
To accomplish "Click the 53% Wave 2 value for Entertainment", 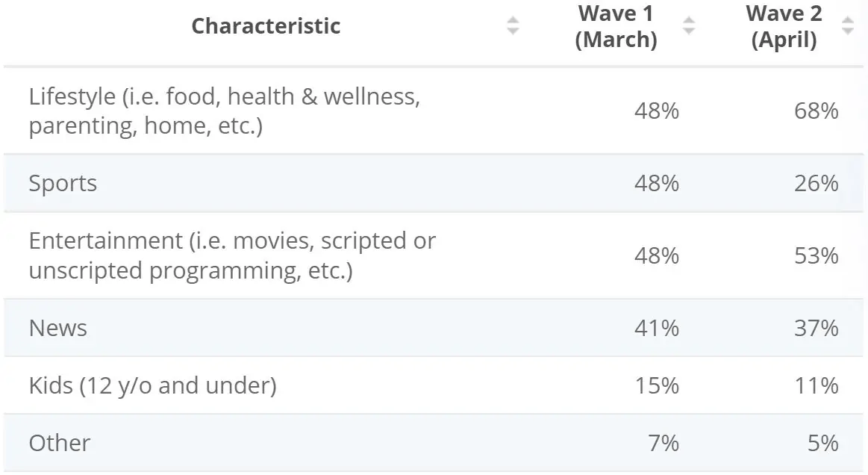I will (x=817, y=255).
